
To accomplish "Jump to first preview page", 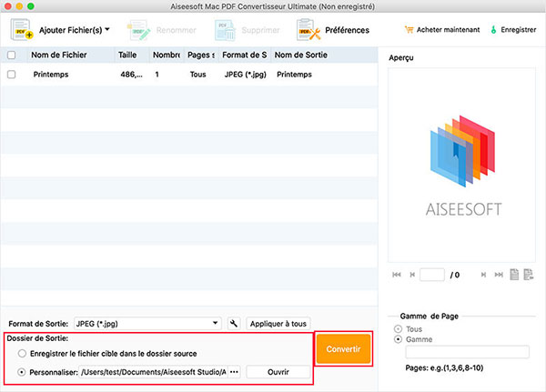I will [397, 275].
